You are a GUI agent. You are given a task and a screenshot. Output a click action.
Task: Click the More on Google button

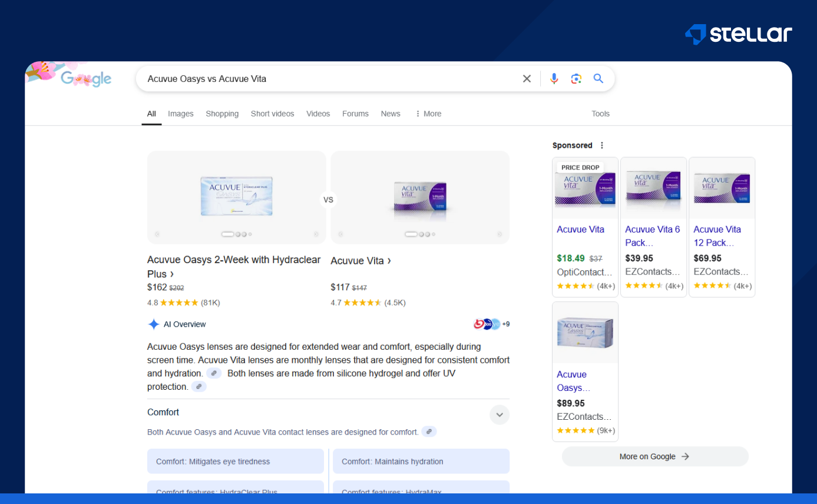coord(655,456)
